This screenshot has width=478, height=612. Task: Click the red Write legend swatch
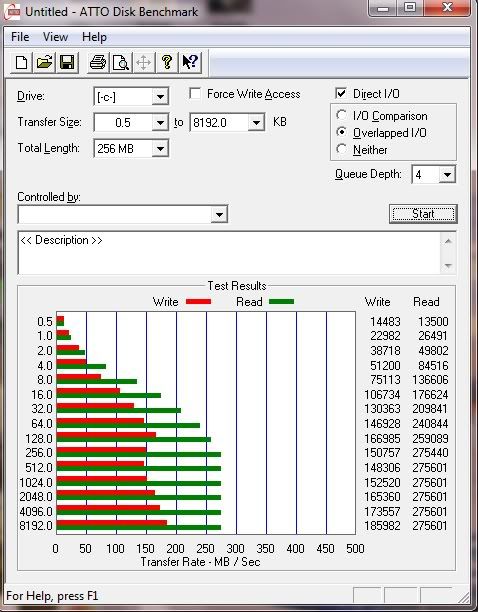[x=198, y=301]
